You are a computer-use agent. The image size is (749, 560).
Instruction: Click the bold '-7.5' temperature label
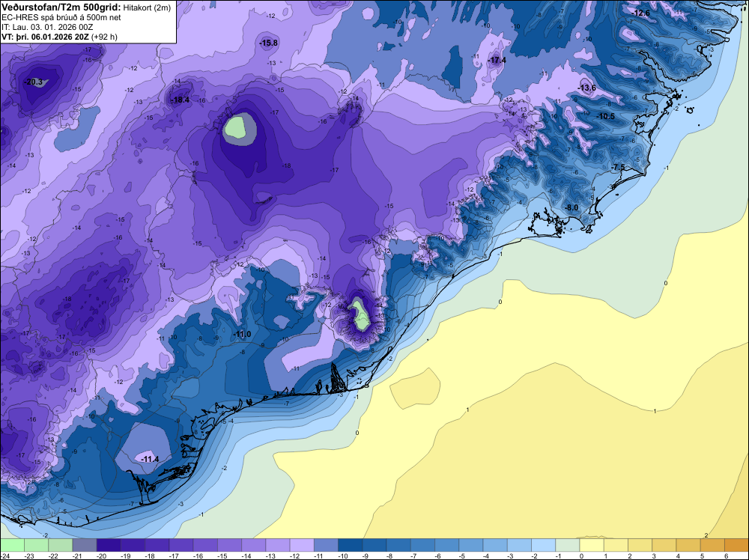click(x=618, y=167)
